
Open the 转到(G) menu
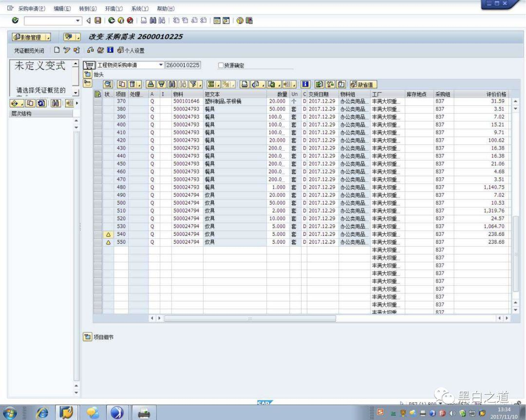point(88,9)
